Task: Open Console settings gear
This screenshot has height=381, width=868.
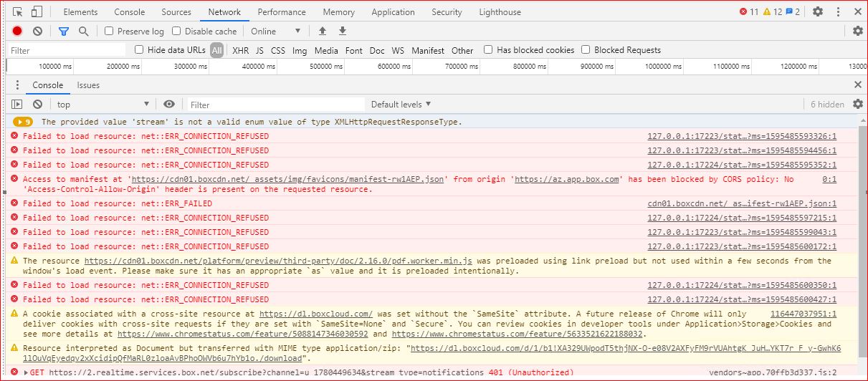Action: [x=858, y=104]
